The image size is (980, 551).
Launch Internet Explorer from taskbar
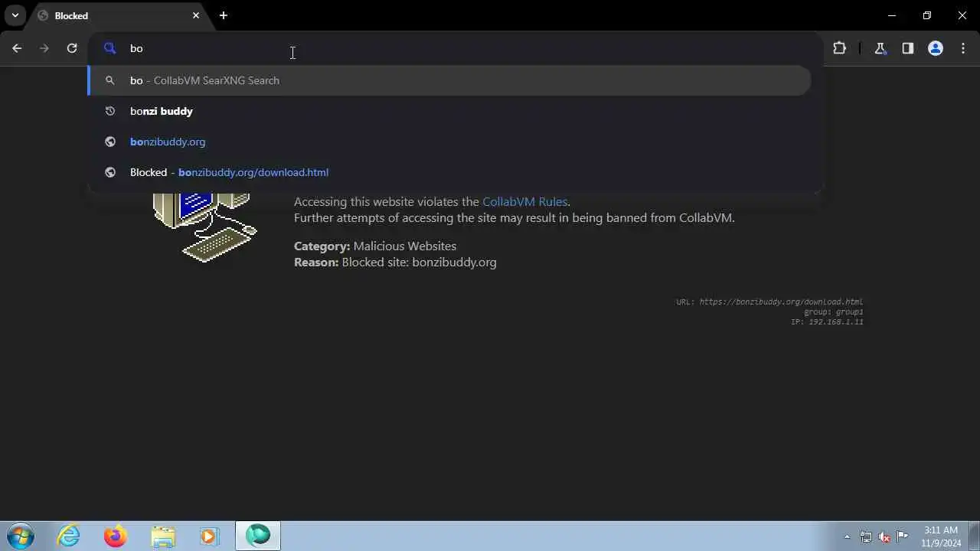(x=69, y=536)
